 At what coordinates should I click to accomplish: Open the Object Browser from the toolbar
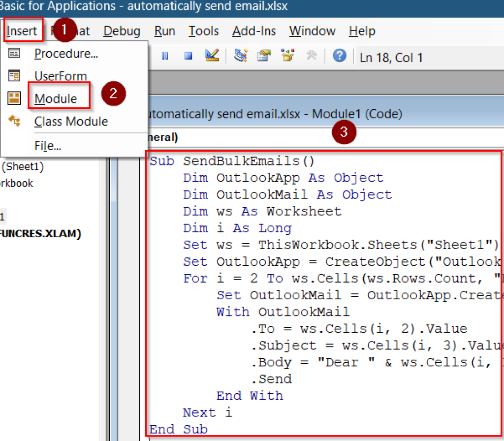click(288, 56)
